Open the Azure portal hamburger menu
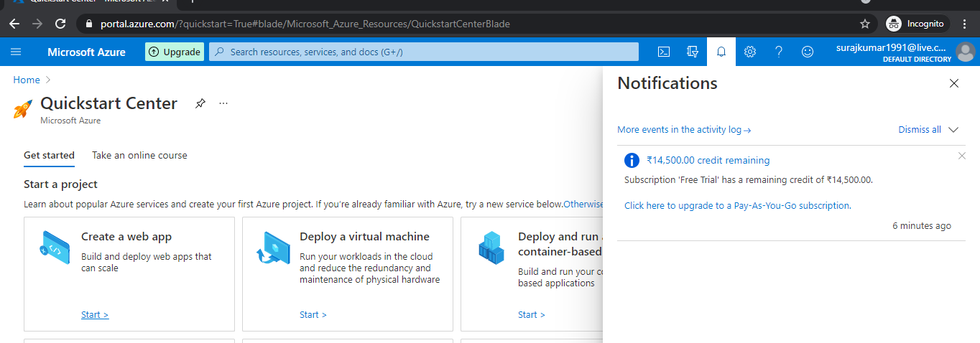Image resolution: width=980 pixels, height=343 pixels. click(x=16, y=52)
